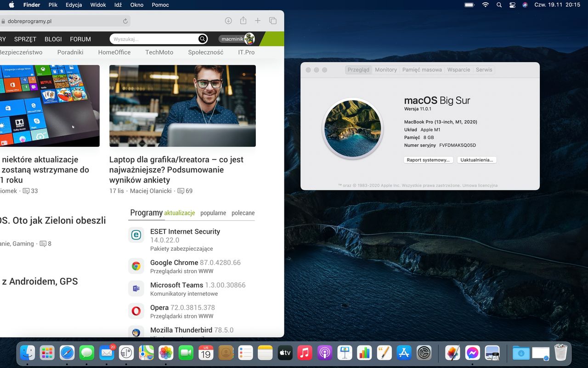The height and width of the screenshot is (368, 588).
Task: Open TechMoto category link
Action: (159, 52)
